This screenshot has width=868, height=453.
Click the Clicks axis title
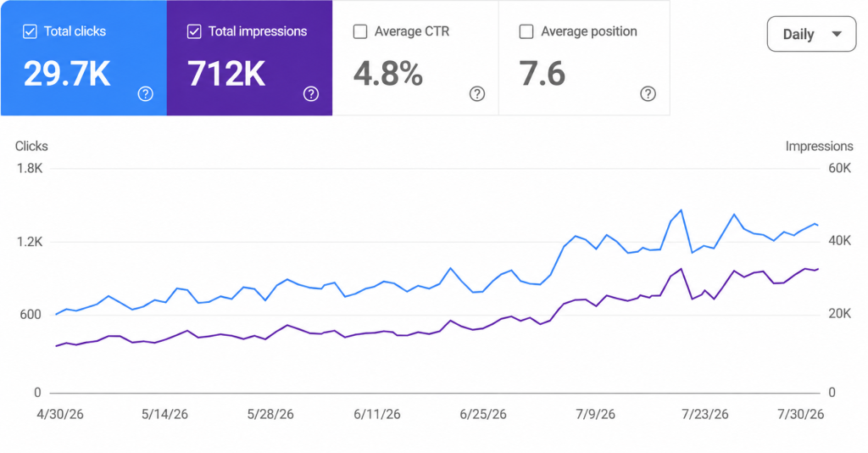[x=31, y=146]
